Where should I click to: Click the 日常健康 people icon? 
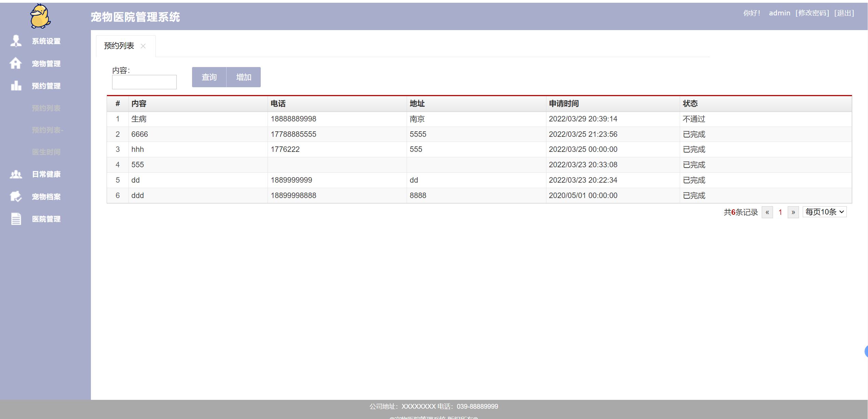click(x=16, y=174)
